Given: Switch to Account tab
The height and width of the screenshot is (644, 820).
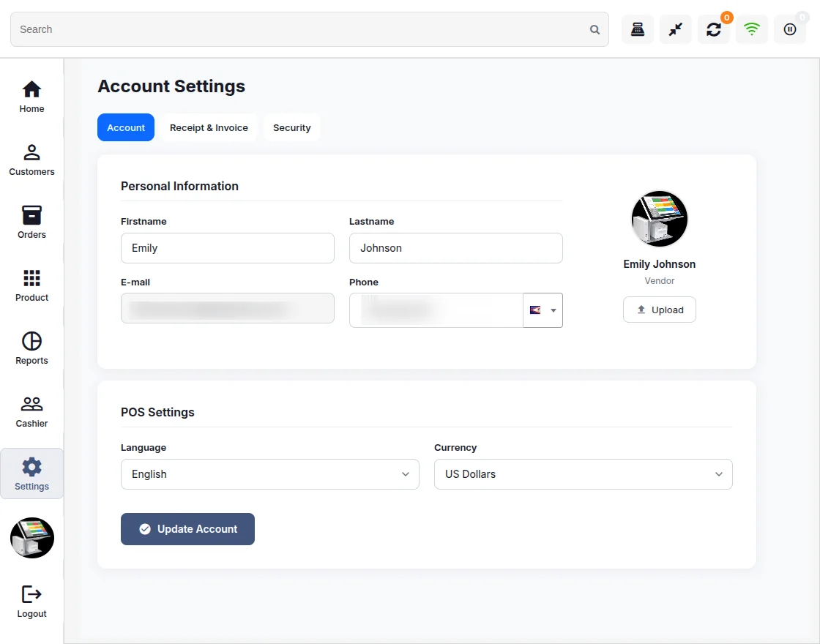Looking at the screenshot, I should (x=126, y=127).
